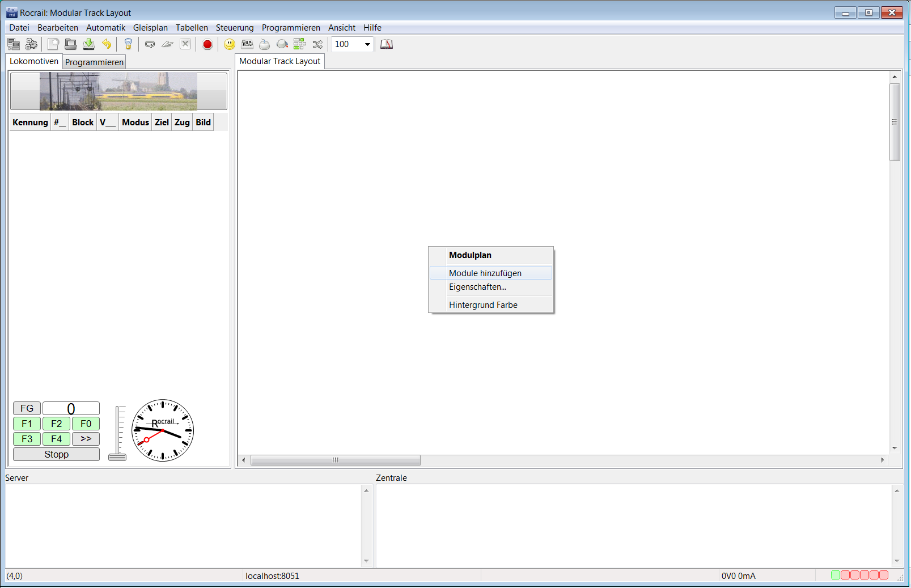Toggle the F1 function button
911x588 pixels.
(27, 424)
